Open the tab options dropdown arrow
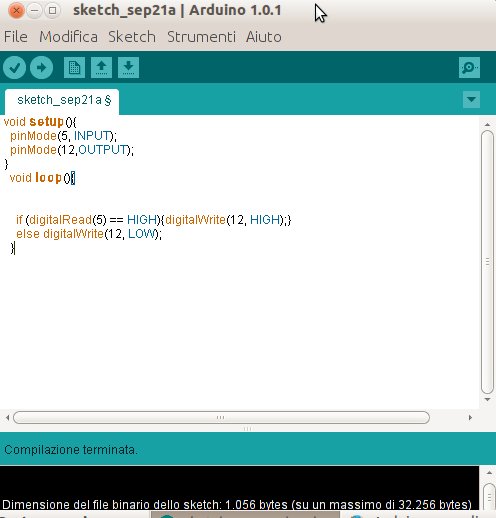Viewport: 496px width, 518px height. click(x=471, y=99)
